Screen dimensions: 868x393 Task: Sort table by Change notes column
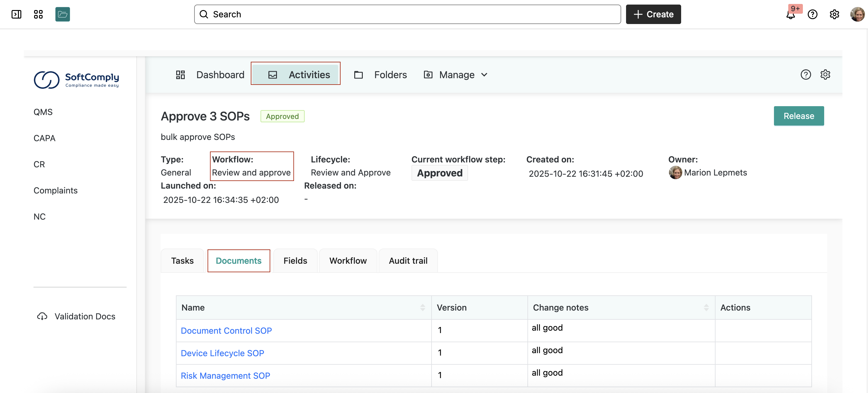tap(706, 308)
